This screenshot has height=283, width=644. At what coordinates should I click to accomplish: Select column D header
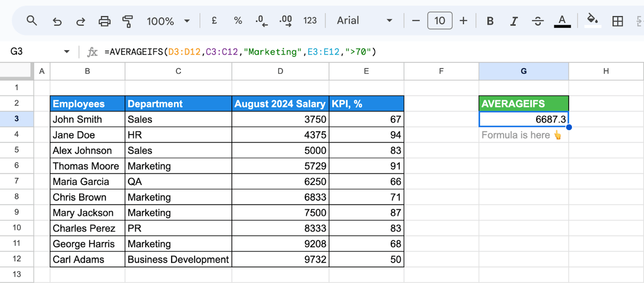281,71
